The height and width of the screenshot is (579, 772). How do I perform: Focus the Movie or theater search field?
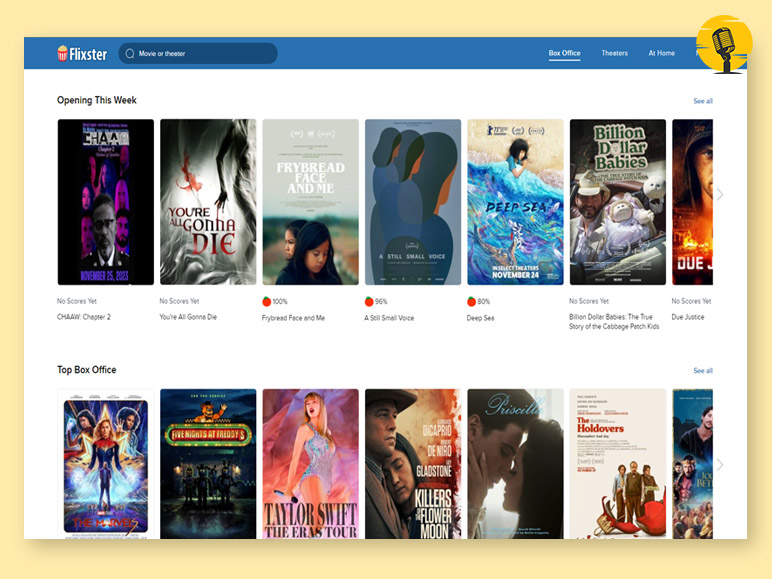coord(198,53)
